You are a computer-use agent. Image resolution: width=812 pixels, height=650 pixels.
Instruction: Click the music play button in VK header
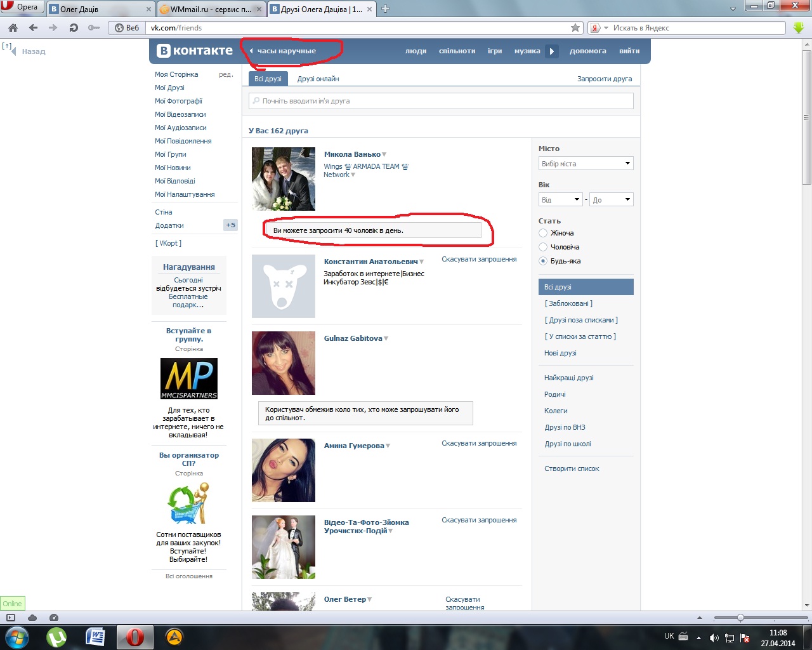(x=552, y=51)
